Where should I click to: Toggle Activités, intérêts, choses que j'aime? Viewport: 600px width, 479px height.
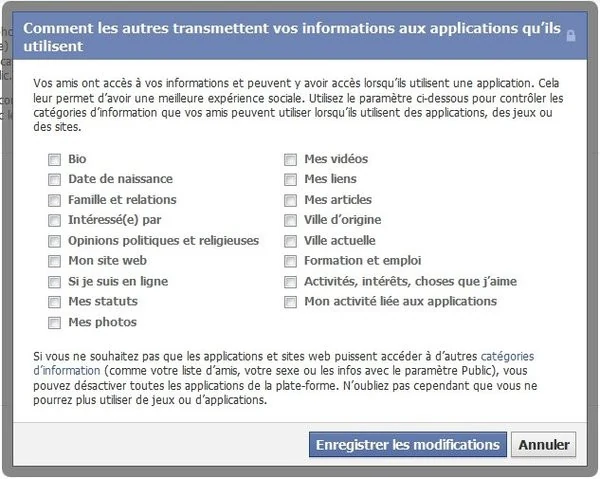(290, 282)
